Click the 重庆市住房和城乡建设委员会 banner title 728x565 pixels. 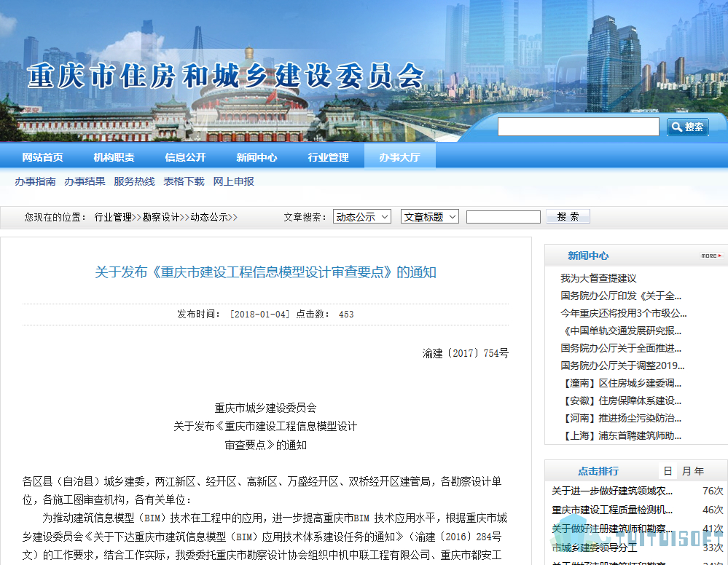point(226,76)
